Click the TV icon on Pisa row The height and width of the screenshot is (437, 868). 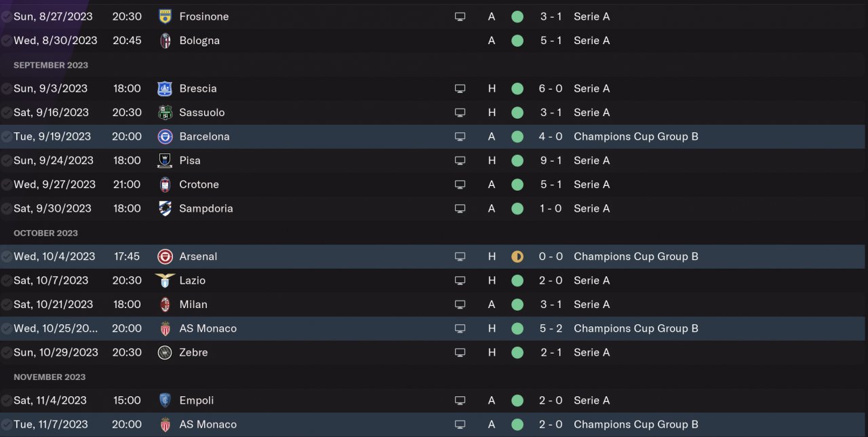click(x=460, y=161)
